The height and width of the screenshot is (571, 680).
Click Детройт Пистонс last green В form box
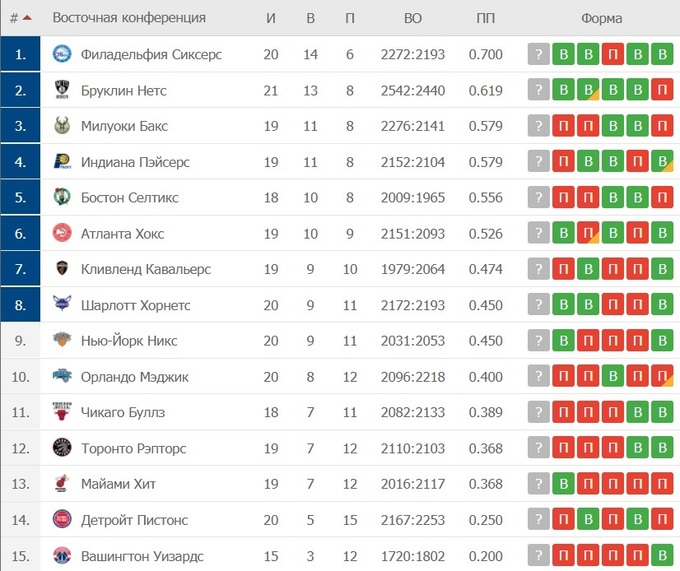coord(661,520)
